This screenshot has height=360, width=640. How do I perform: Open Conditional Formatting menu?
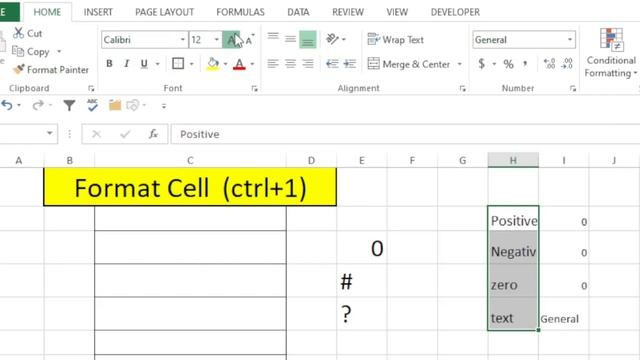[x=611, y=53]
